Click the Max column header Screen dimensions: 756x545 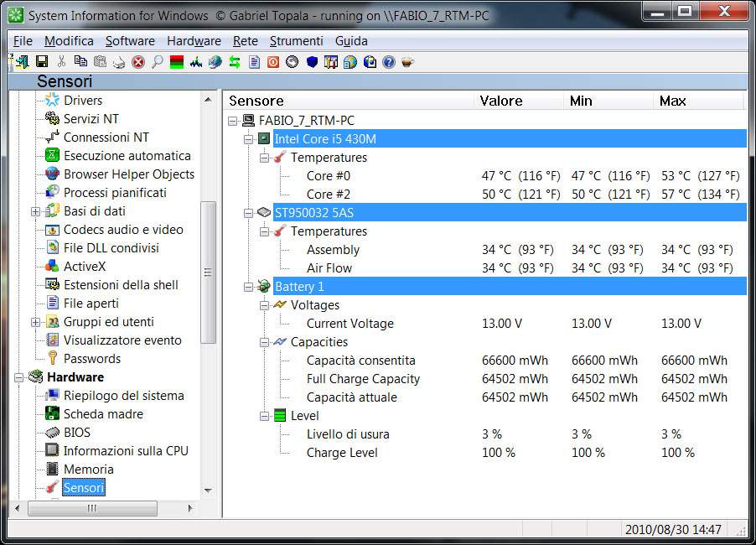pyautogui.click(x=698, y=101)
